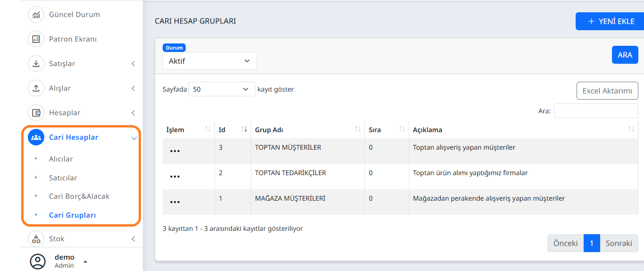Viewport: 644px width, 271px height.
Task: Click the Sonraki pagination button
Action: tap(619, 243)
